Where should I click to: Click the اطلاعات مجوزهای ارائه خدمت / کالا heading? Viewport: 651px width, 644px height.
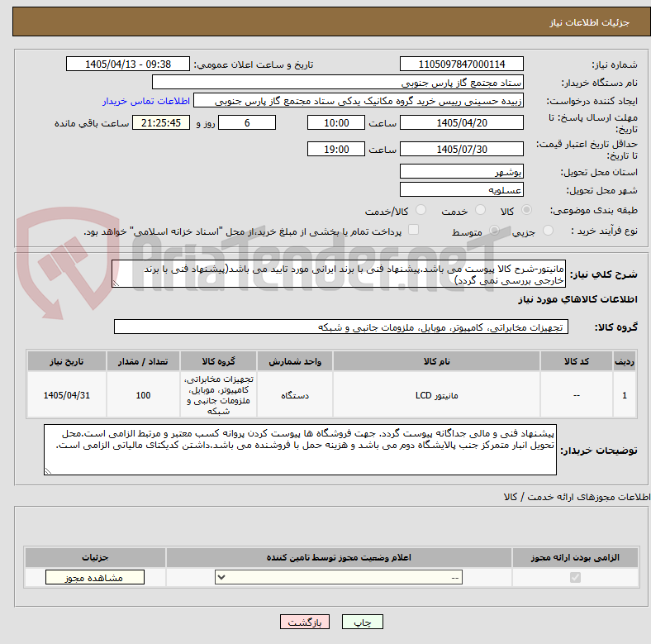(577, 497)
